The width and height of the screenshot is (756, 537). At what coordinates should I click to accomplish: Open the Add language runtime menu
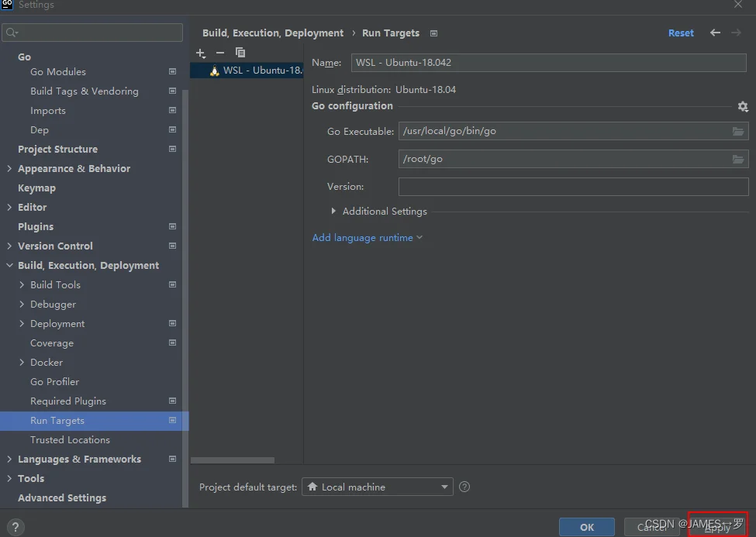(x=368, y=238)
